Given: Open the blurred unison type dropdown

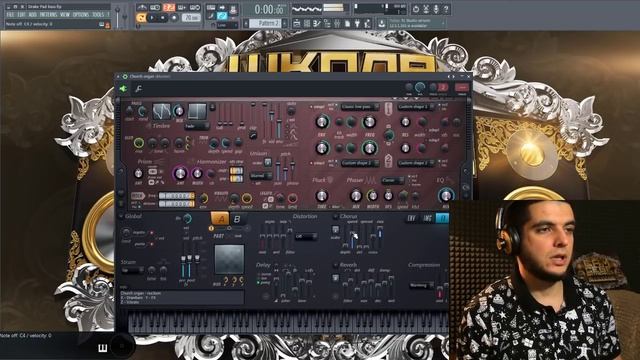Looking at the screenshot, I should coord(261,176).
